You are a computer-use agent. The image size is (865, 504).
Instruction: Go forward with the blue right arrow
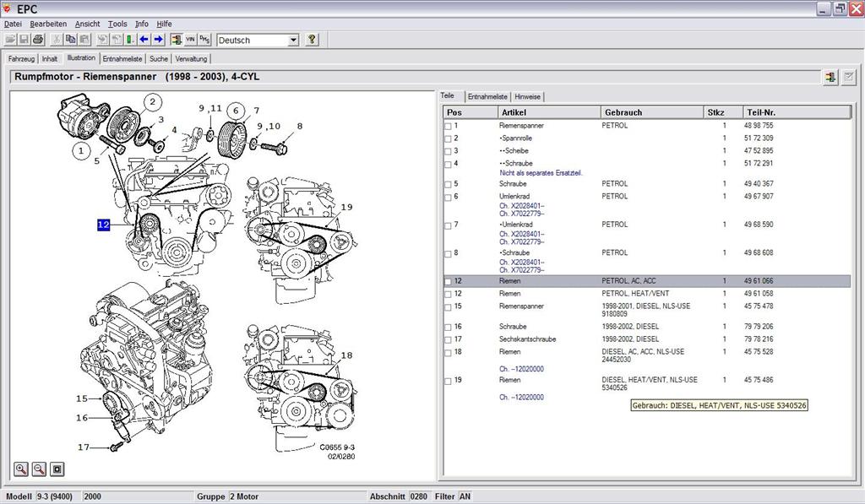158,40
